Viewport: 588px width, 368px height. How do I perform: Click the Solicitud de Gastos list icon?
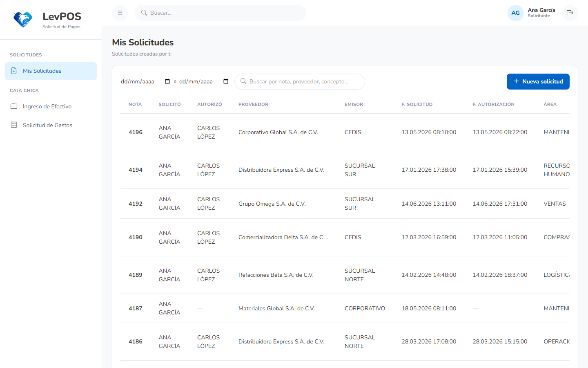[14, 125]
